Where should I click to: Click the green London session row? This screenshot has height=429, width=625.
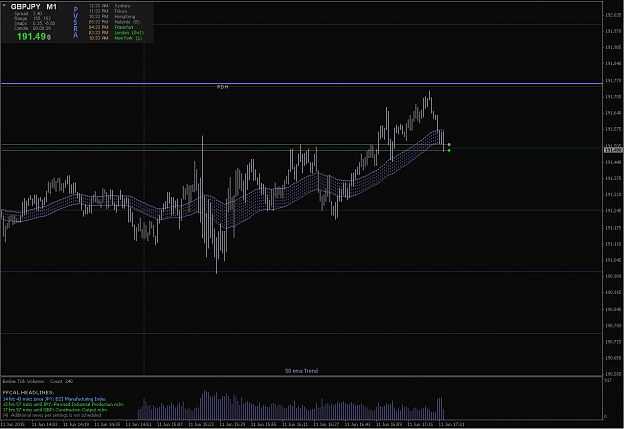pyautogui.click(x=116, y=33)
